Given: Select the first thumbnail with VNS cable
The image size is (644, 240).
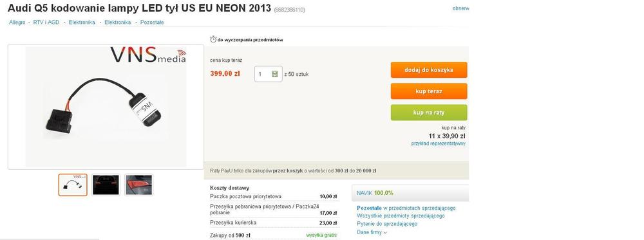Looking at the screenshot, I should pos(73,185).
